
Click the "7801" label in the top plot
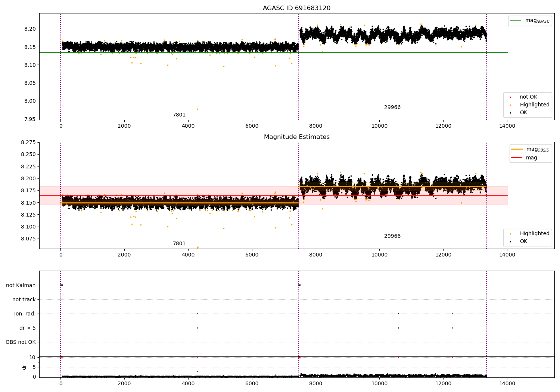pos(179,115)
